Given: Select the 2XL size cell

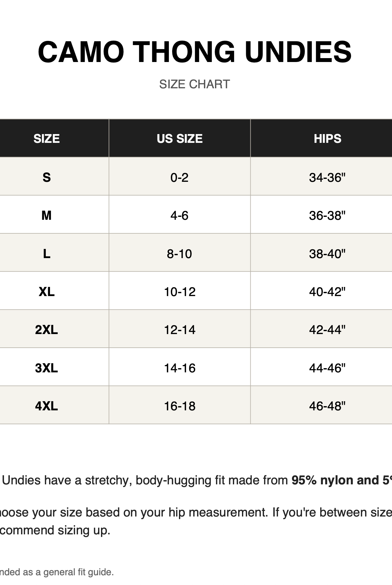Looking at the screenshot, I should [x=47, y=330].
